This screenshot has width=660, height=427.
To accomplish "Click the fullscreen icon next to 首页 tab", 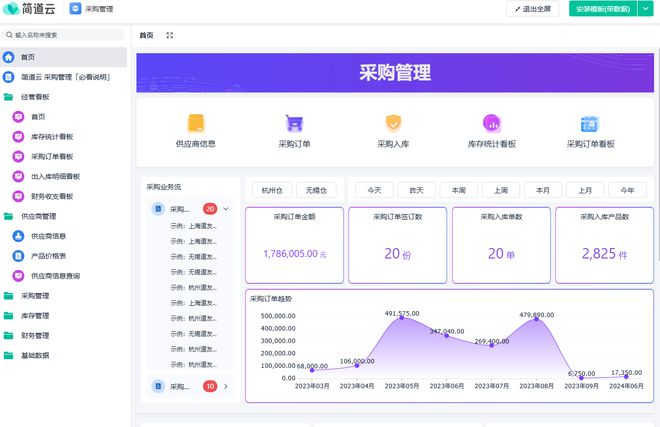I will (170, 35).
